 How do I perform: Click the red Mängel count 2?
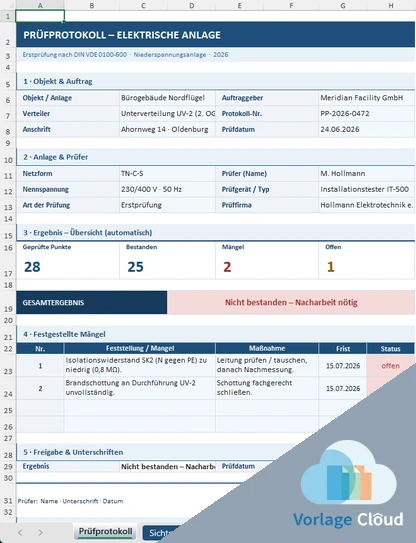227,267
